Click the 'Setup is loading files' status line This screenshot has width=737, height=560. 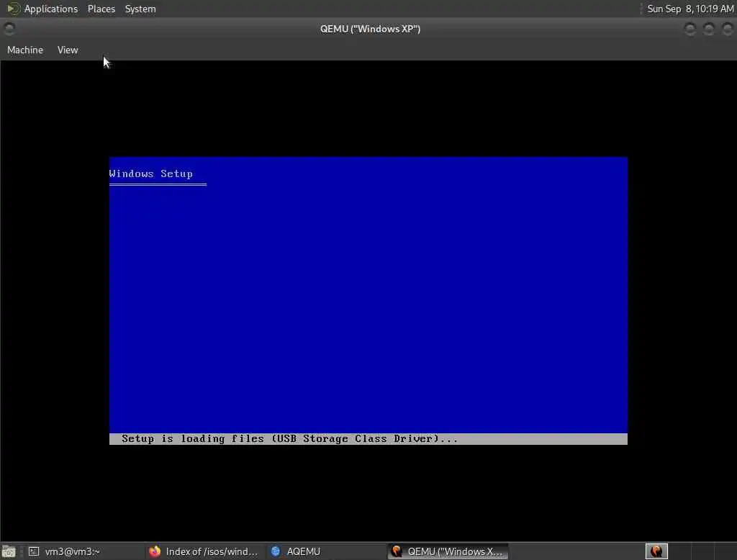368,438
